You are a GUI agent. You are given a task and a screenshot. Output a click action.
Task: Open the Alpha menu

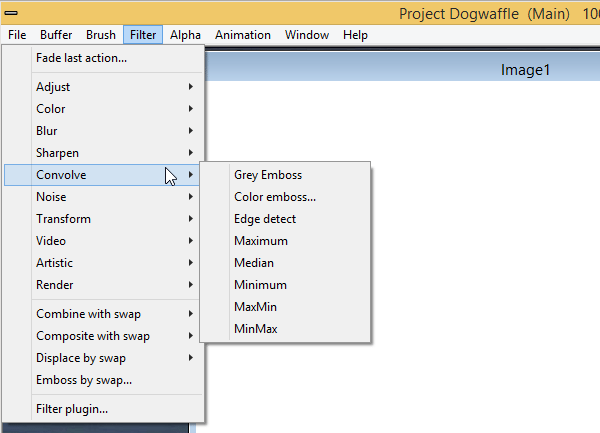(x=185, y=35)
